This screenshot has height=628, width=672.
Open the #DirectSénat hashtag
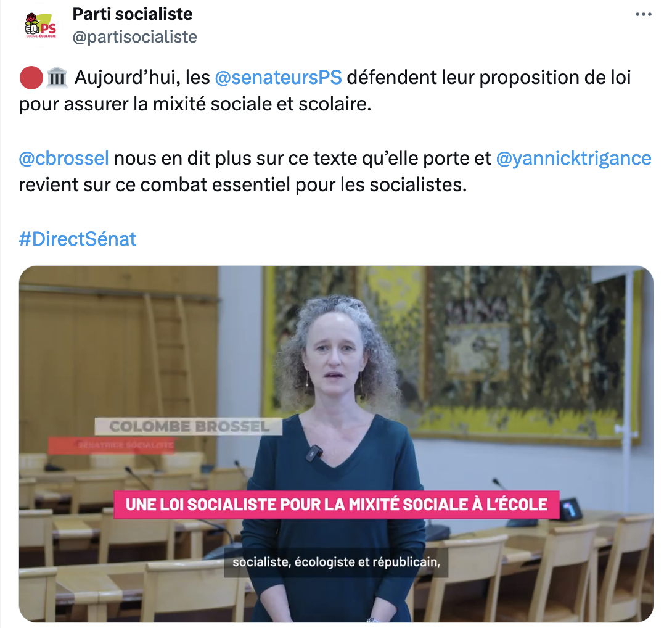tap(78, 239)
